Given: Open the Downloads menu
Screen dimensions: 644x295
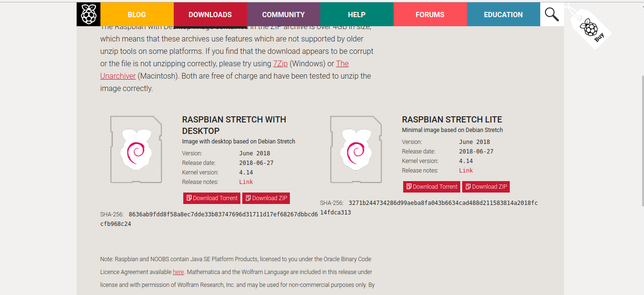Looking at the screenshot, I should [x=210, y=14].
